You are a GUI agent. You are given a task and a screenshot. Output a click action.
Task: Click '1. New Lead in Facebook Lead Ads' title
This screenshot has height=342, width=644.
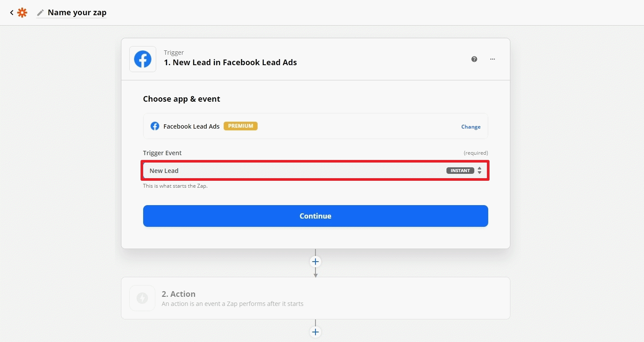[231, 63]
